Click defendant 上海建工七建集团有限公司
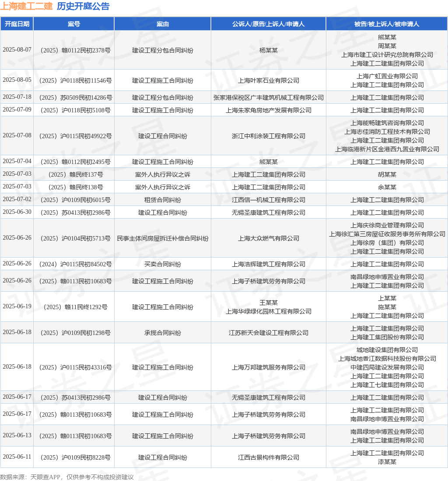 (x=387, y=385)
